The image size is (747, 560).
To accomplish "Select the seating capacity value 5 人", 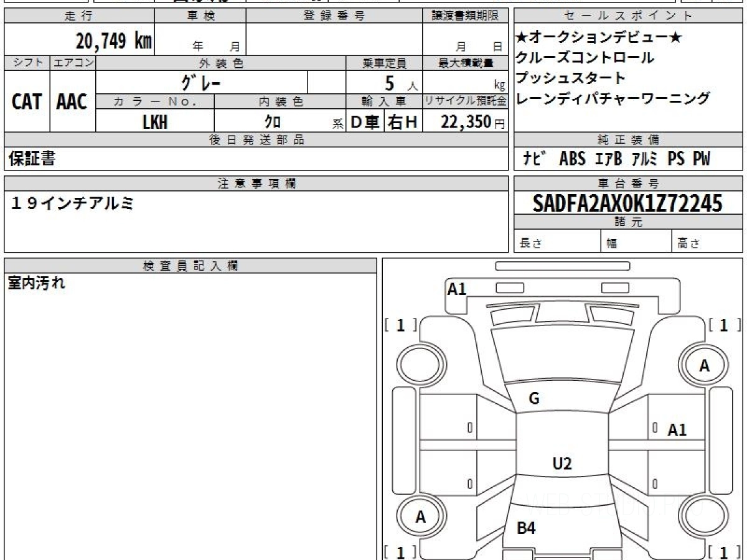I will [x=402, y=83].
